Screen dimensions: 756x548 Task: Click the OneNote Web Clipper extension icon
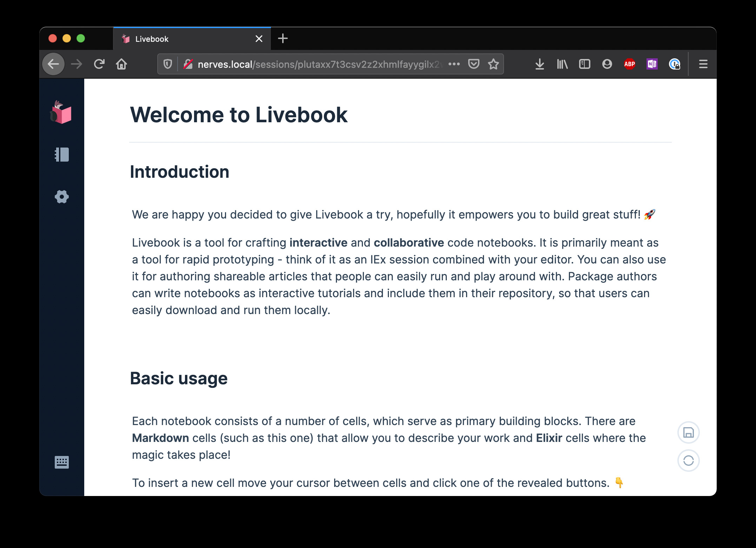(652, 64)
